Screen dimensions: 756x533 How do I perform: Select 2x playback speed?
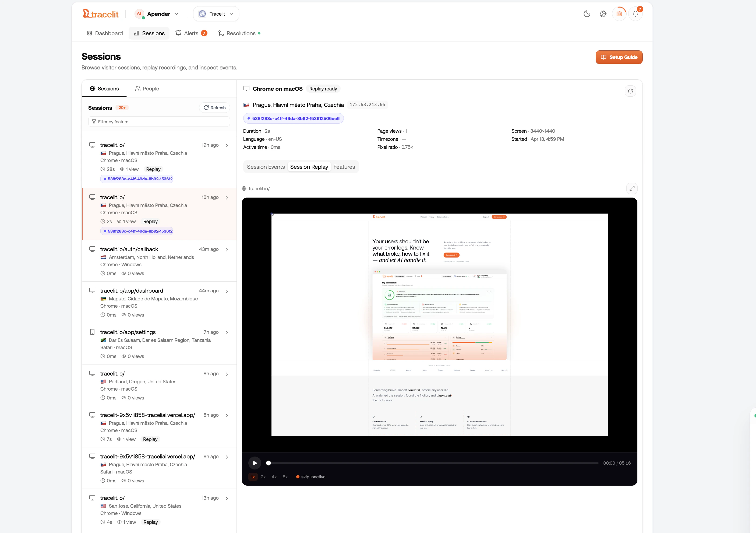(263, 477)
